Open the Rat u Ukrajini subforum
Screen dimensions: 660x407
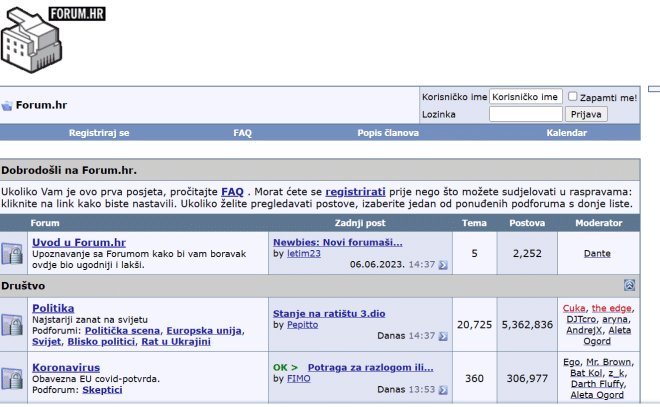(x=176, y=342)
